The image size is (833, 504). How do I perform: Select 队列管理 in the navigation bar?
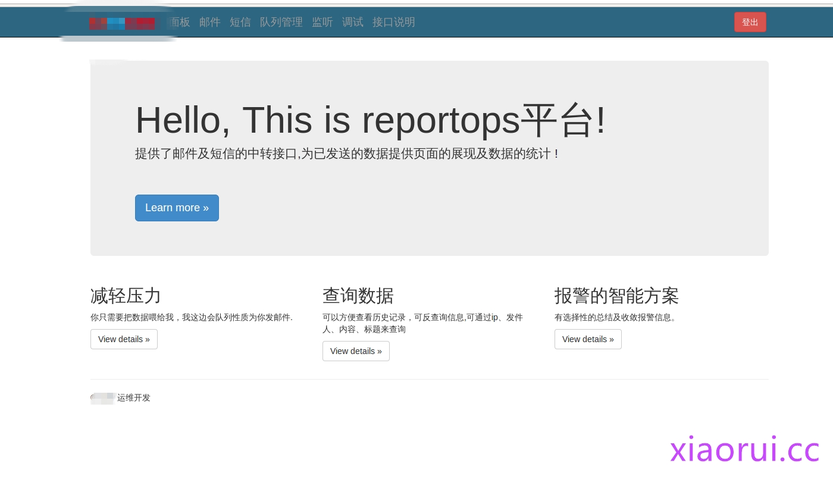coord(281,22)
